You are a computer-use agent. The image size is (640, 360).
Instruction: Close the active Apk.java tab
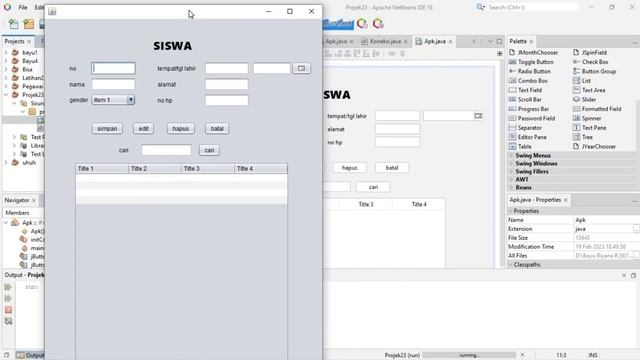450,42
